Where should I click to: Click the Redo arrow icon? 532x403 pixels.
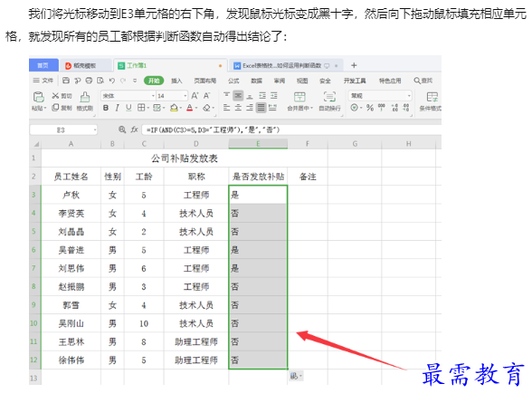pyautogui.click(x=123, y=81)
